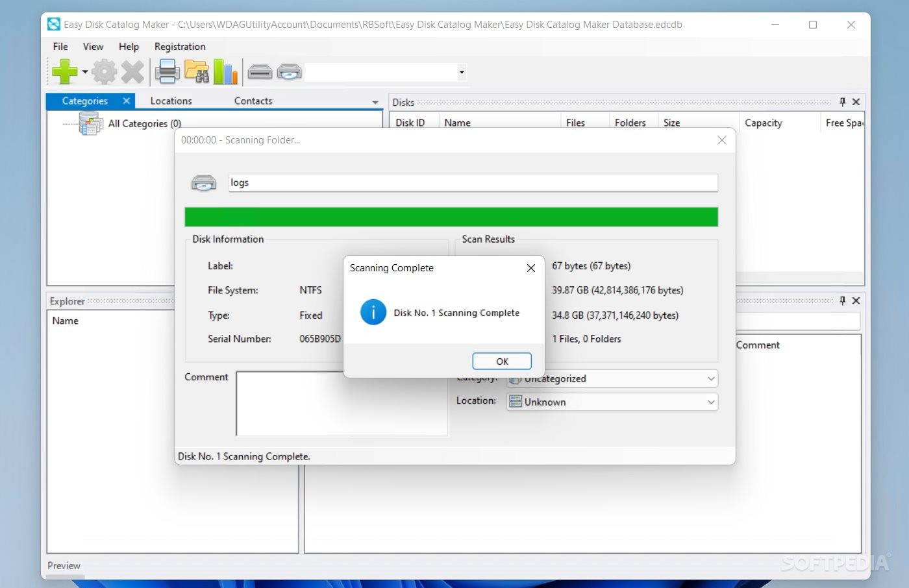This screenshot has width=909, height=588.
Task: Click the Preview panel label
Action: [x=64, y=566]
